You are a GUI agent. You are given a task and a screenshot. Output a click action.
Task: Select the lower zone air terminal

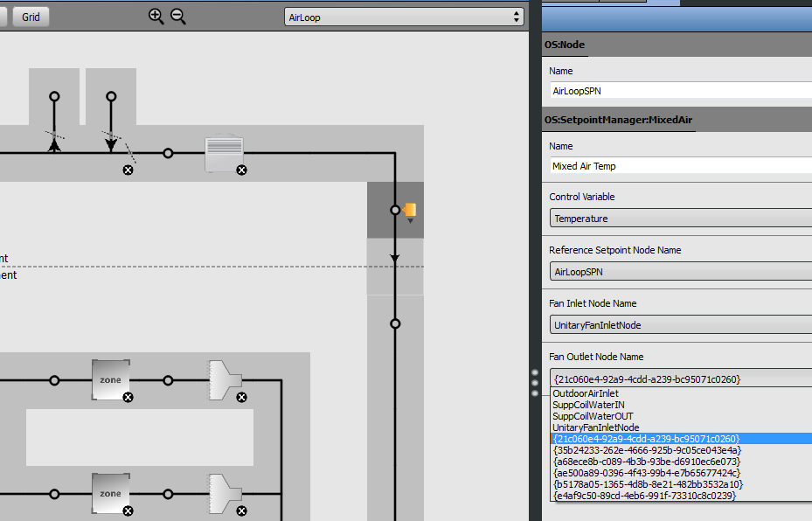pyautogui.click(x=225, y=494)
